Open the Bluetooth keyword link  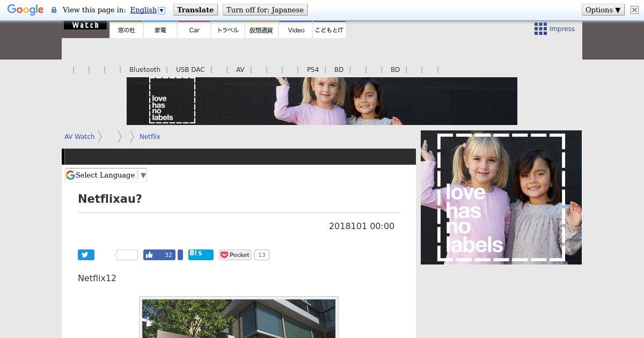(x=145, y=70)
